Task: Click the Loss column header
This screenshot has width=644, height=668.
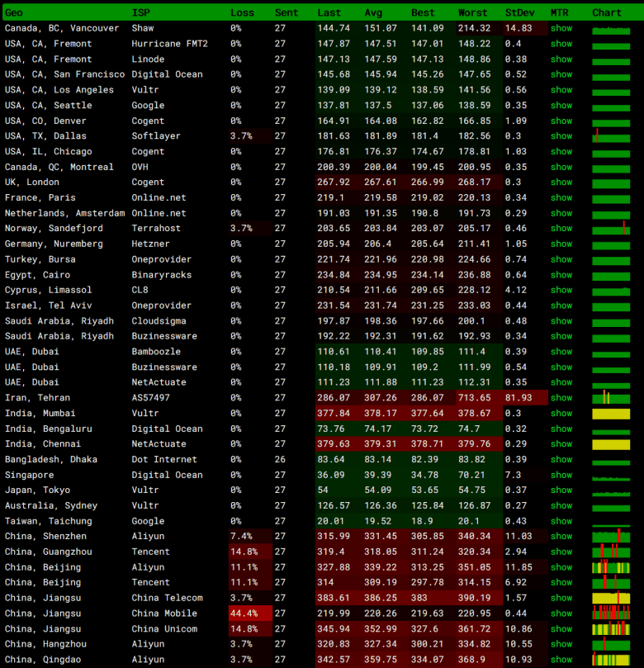Action: pos(243,12)
